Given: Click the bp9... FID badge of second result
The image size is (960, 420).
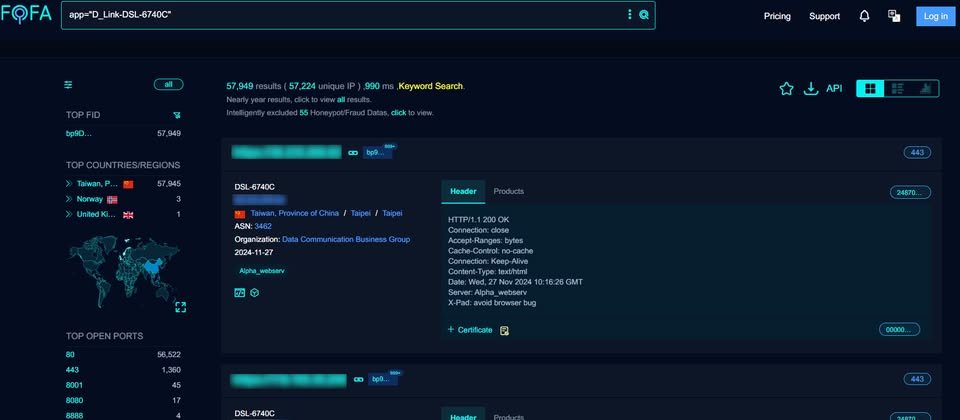Looking at the screenshot, I should [381, 380].
